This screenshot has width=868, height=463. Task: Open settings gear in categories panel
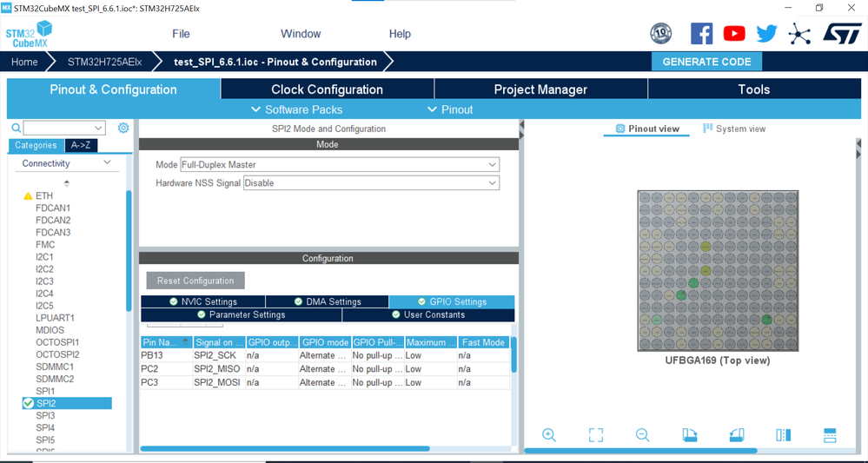coord(123,128)
